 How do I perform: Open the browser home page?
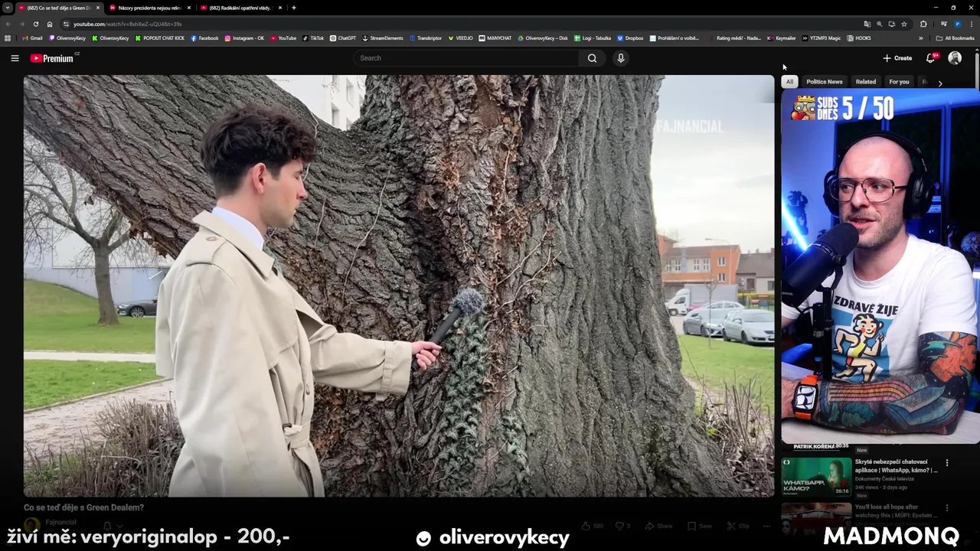(50, 24)
